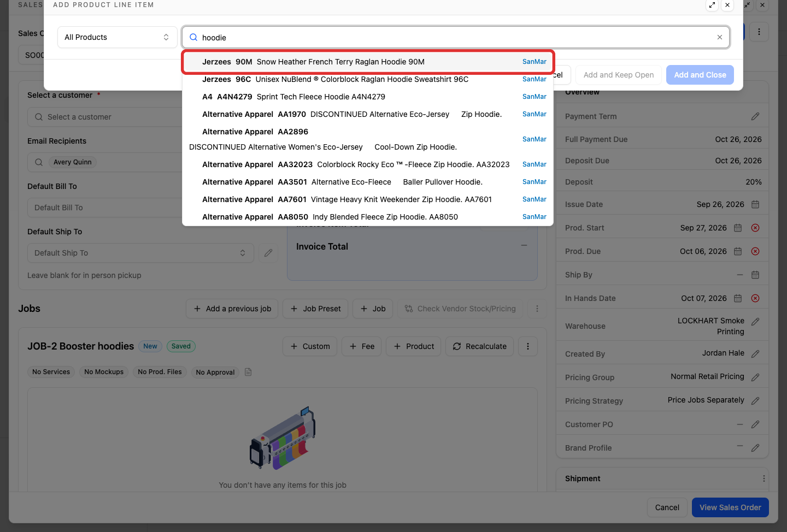The height and width of the screenshot is (532, 787).
Task: Choose Alternative Apparel AA1970 Zip Hoodie
Action: 368,114
